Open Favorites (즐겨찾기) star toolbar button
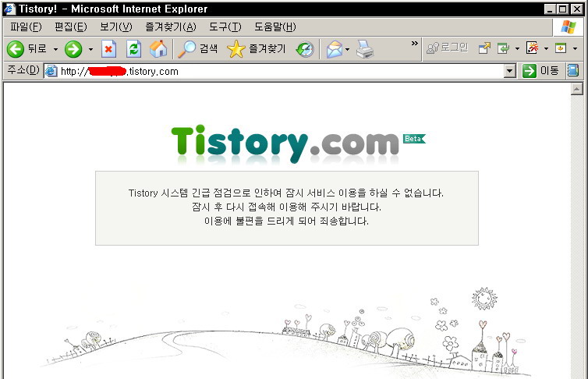The width and height of the screenshot is (588, 379). (x=257, y=48)
